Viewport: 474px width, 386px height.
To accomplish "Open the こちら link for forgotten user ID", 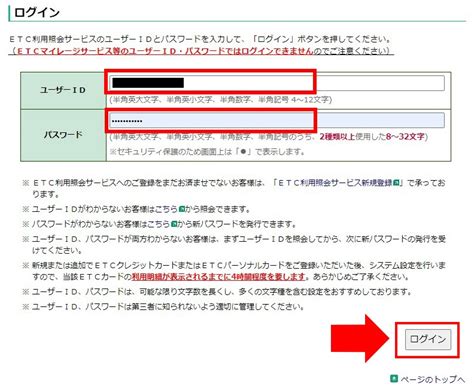I will 166,209.
